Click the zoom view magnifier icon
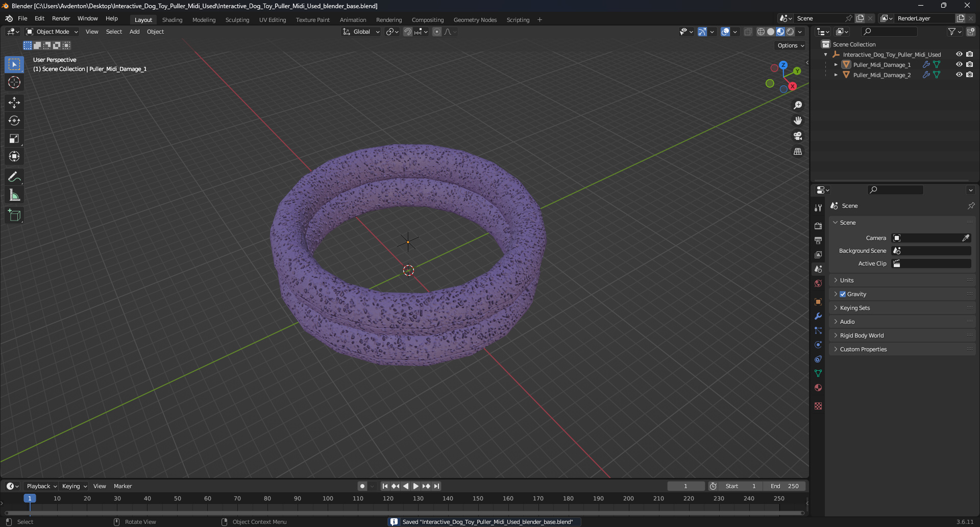This screenshot has width=980, height=527. [x=798, y=105]
